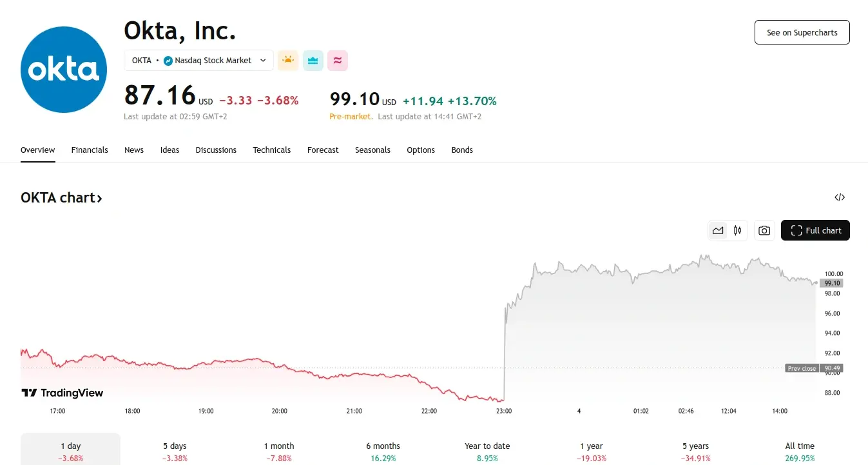Expand the OKTA Nasdaq Stock Market dropdown

click(x=262, y=61)
